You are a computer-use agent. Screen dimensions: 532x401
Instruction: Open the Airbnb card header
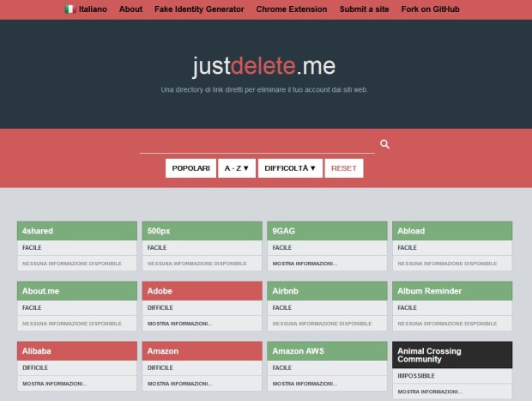[327, 291]
